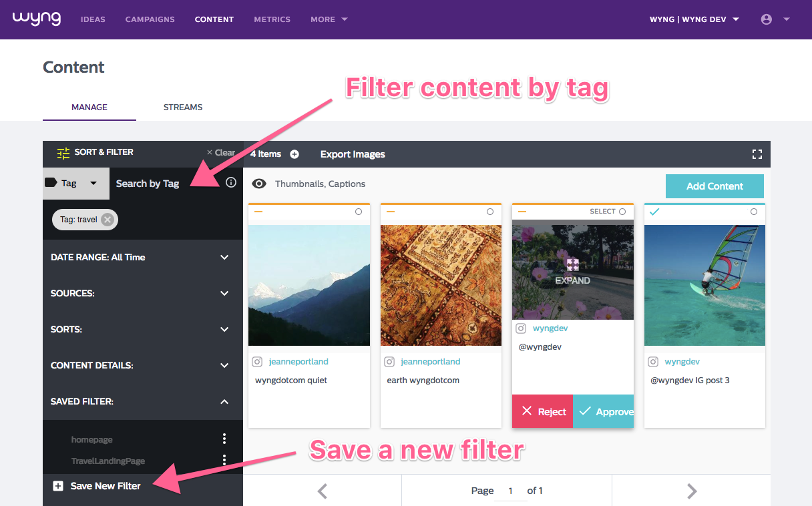The image size is (812, 506).
Task: Apply the TravelLandingPage saved filter
Action: pos(108,461)
